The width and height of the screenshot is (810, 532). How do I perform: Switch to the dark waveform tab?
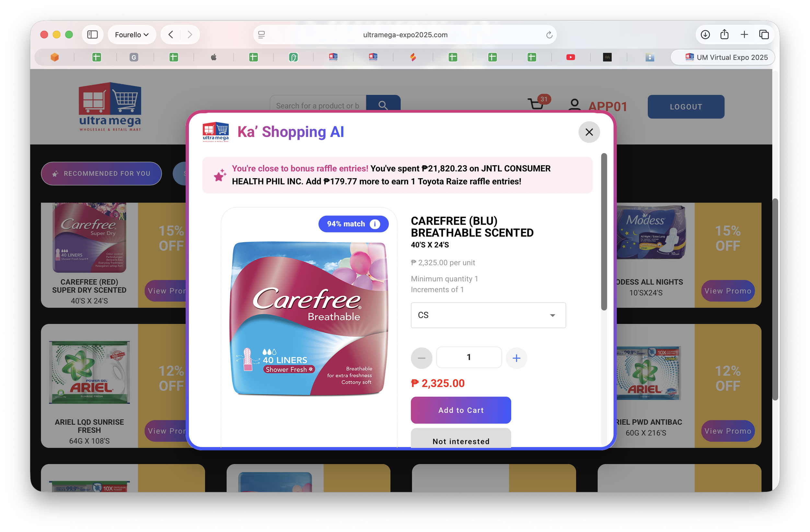point(607,57)
